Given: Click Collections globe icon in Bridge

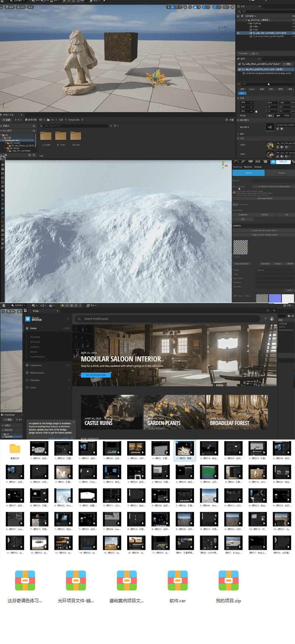Looking at the screenshot, I should point(27,365).
